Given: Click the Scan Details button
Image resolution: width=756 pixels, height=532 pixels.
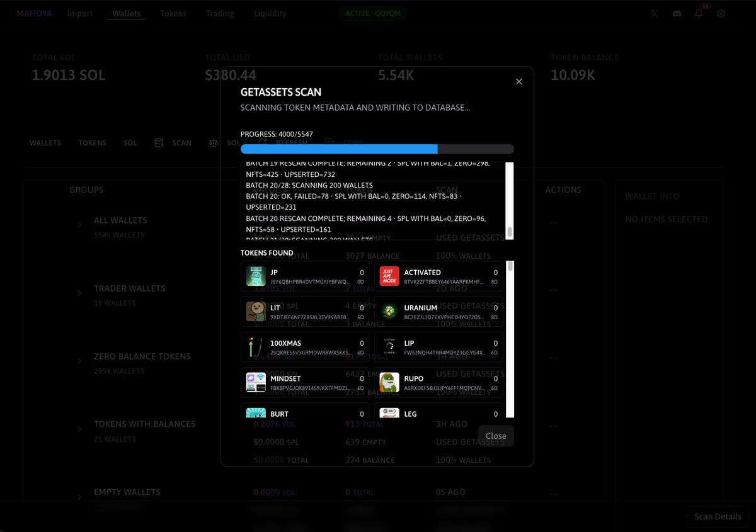Looking at the screenshot, I should tap(717, 516).
